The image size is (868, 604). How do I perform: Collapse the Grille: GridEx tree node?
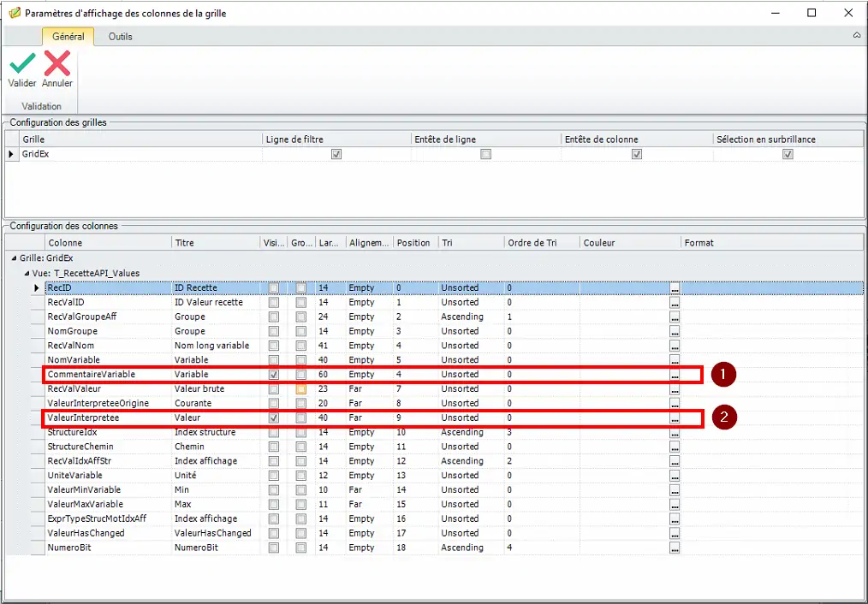[14, 258]
